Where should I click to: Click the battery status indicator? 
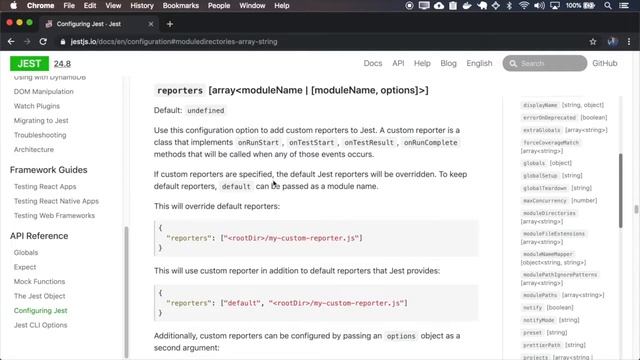(580, 6)
